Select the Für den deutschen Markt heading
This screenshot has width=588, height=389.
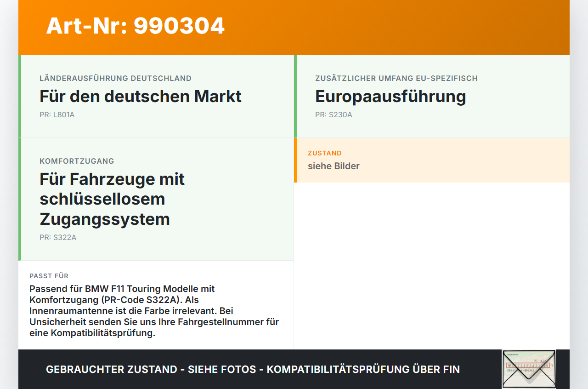140,97
